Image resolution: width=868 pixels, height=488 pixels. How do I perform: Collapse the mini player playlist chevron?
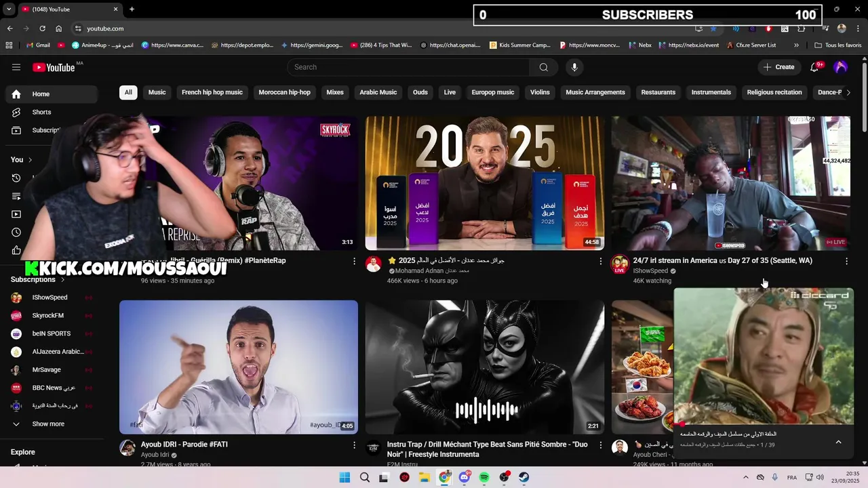click(x=838, y=442)
